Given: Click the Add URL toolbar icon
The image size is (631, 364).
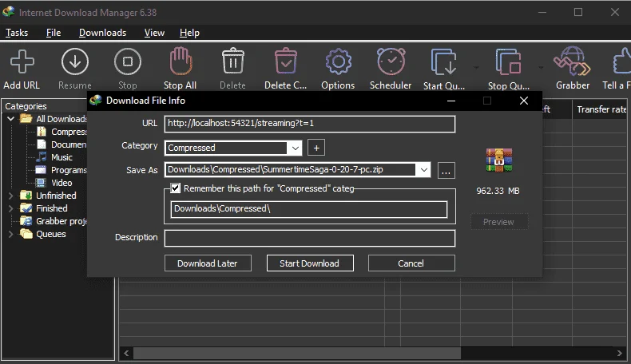Looking at the screenshot, I should (22, 61).
